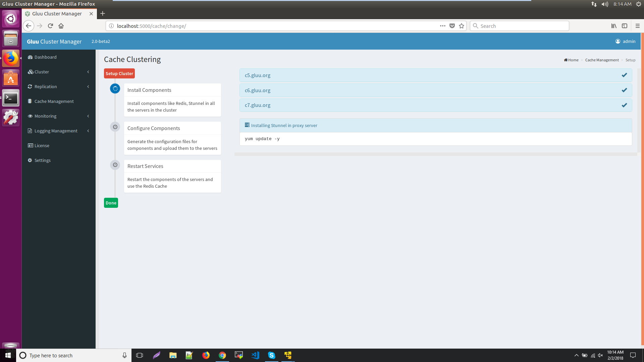644x362 pixels.
Task: Go to Firefox home page
Action: coord(61,26)
